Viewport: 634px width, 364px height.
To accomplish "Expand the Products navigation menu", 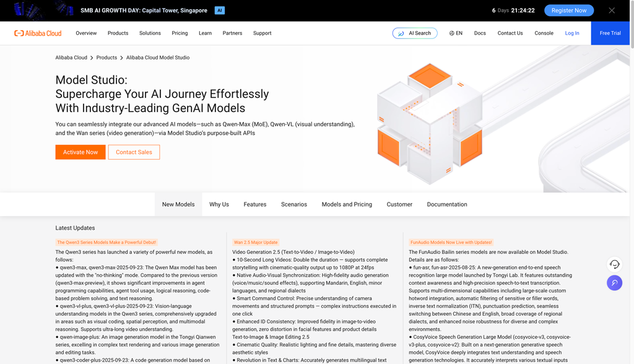I will click(118, 33).
